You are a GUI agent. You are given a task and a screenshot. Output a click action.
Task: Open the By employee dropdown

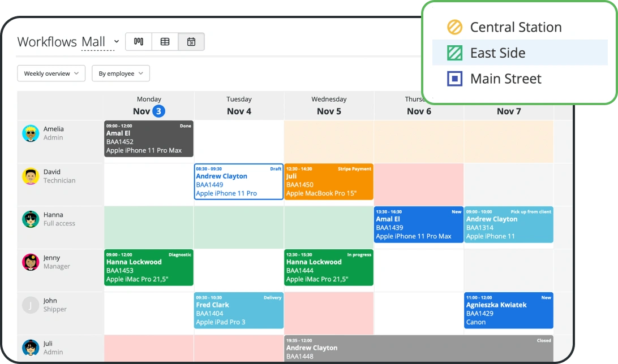pos(121,73)
